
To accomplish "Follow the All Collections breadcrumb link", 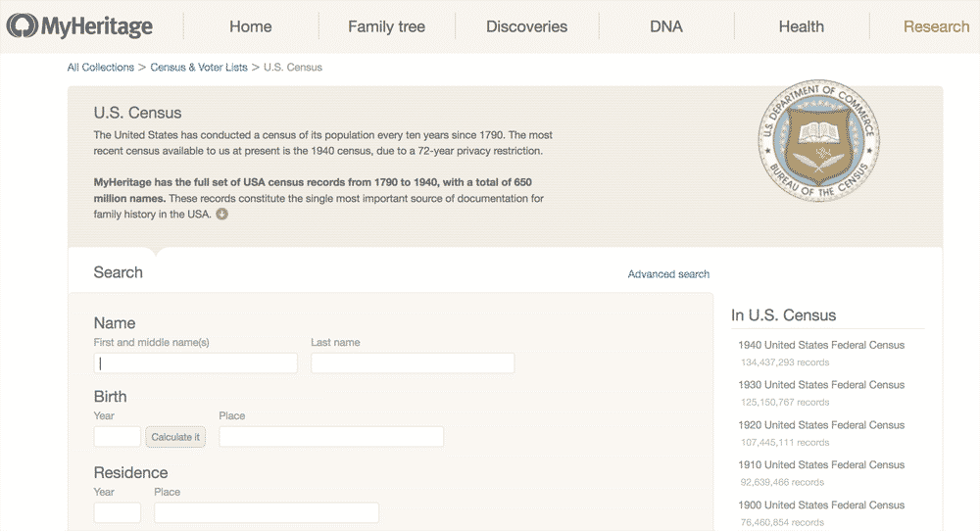I will pyautogui.click(x=100, y=68).
